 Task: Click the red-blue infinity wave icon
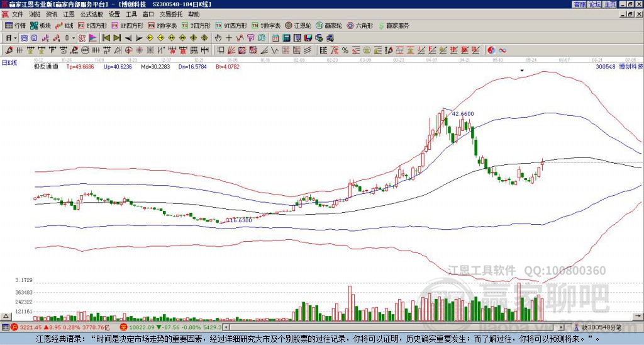pos(502,50)
